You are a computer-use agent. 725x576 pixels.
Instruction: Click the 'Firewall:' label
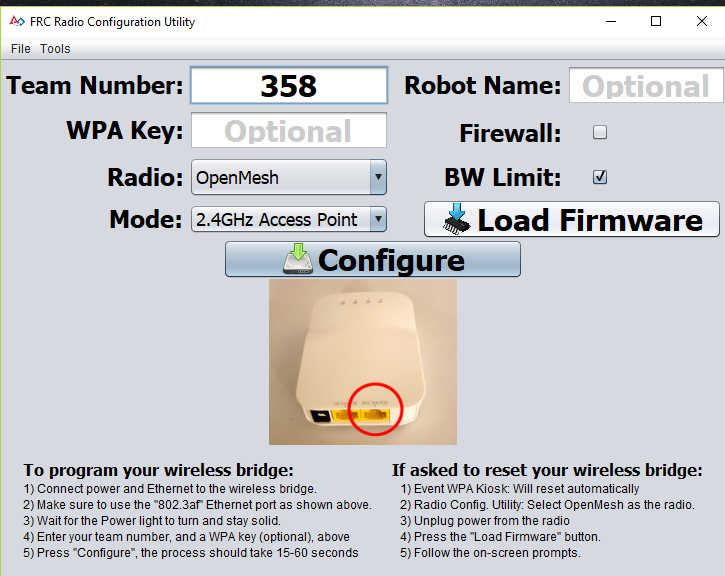(x=510, y=133)
